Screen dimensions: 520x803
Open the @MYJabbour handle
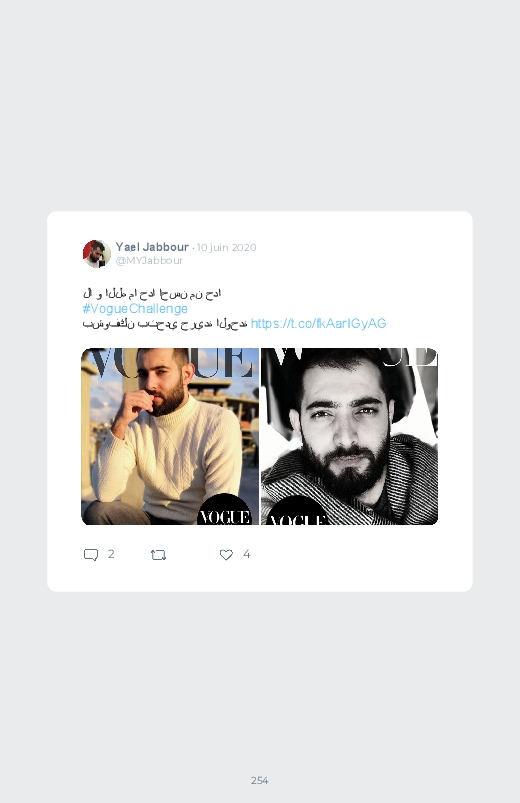[149, 260]
